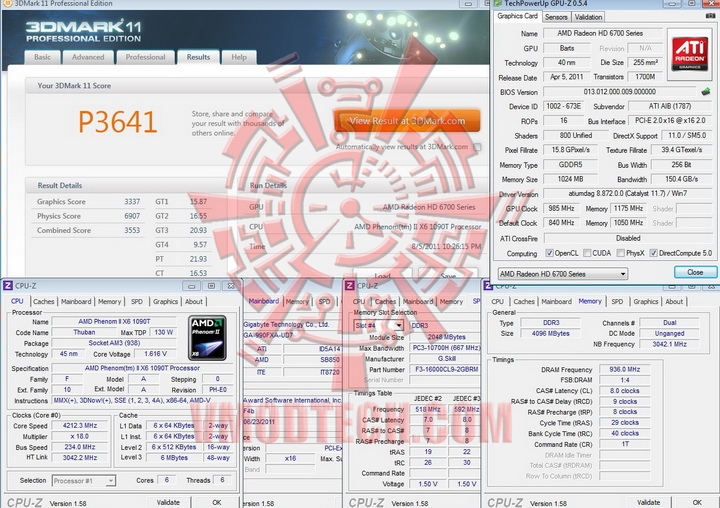This screenshot has height=508, width=720.
Task: Click the Combined Score 3553 value
Action: pos(132,230)
